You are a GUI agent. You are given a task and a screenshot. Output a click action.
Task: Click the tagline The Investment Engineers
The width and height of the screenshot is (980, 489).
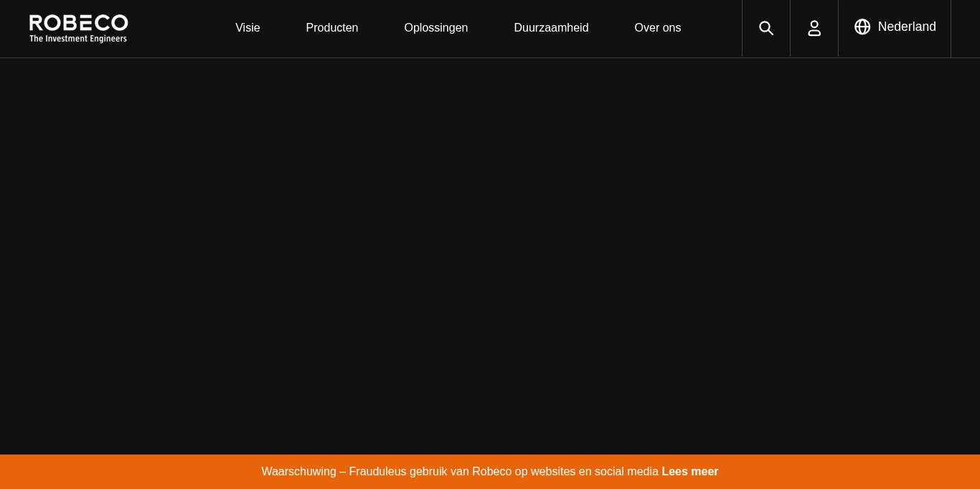[x=78, y=39]
